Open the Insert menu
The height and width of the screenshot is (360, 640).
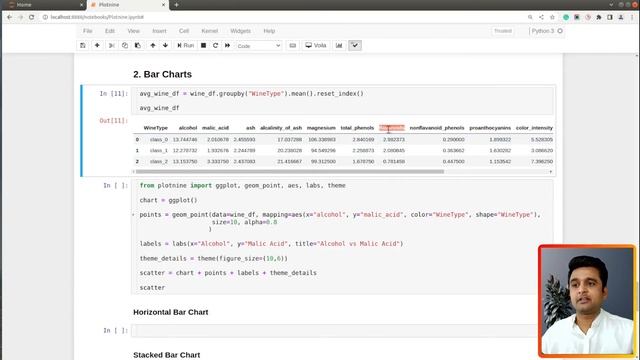pos(159,31)
